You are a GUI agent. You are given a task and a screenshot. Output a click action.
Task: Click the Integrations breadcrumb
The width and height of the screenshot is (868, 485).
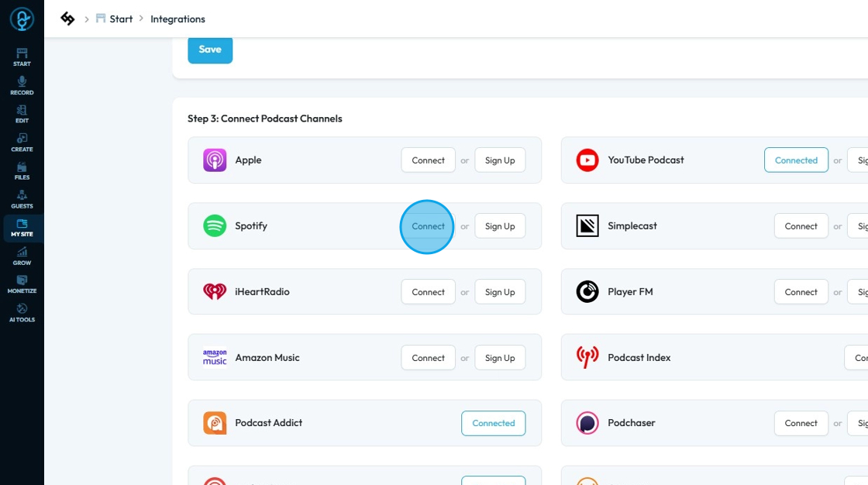coord(177,19)
